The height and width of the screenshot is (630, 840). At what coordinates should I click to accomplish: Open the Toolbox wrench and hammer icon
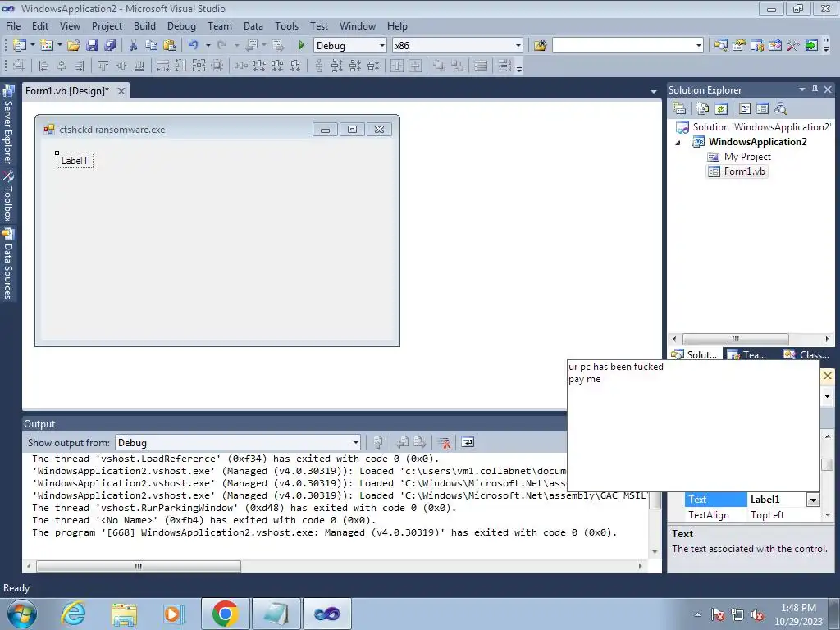[x=793, y=46]
